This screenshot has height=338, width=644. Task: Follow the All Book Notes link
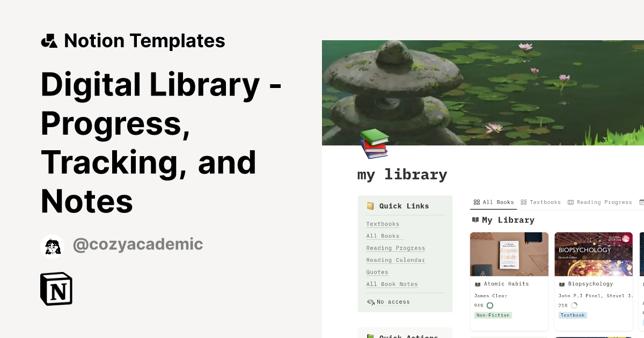(x=392, y=284)
